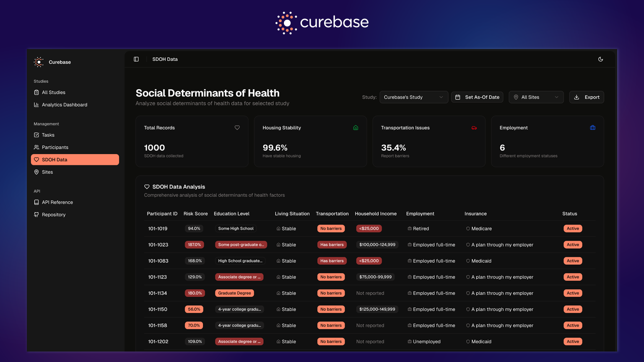Collapse the sidebar using the panel icon
This screenshot has height=362, width=644.
click(x=136, y=59)
